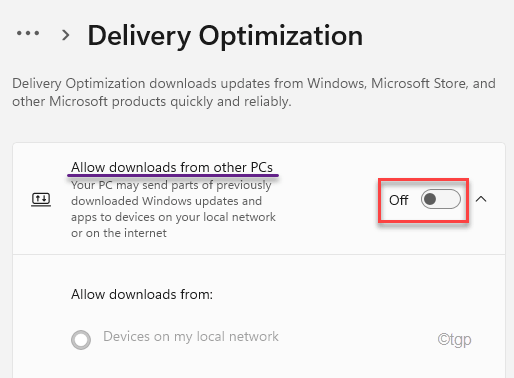Screen dimensions: 514x378
Task: Click the Allow downloads from: heading
Action: pos(142,294)
